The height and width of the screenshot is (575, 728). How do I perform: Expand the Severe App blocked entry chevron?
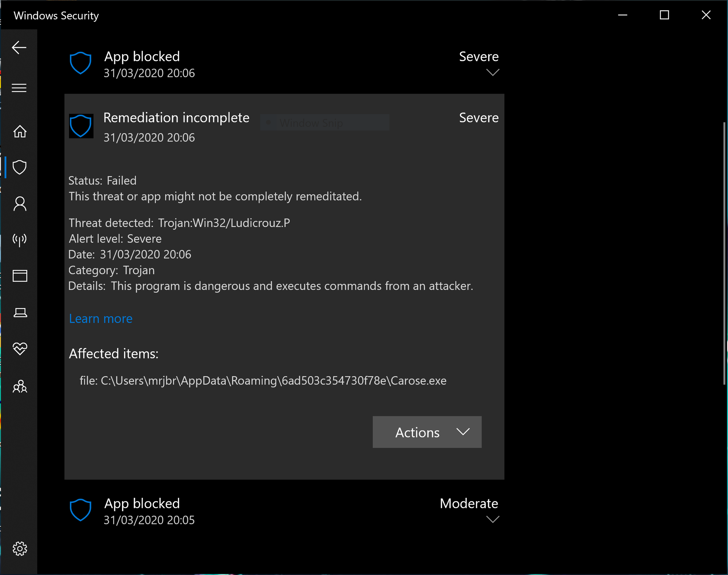pos(492,72)
